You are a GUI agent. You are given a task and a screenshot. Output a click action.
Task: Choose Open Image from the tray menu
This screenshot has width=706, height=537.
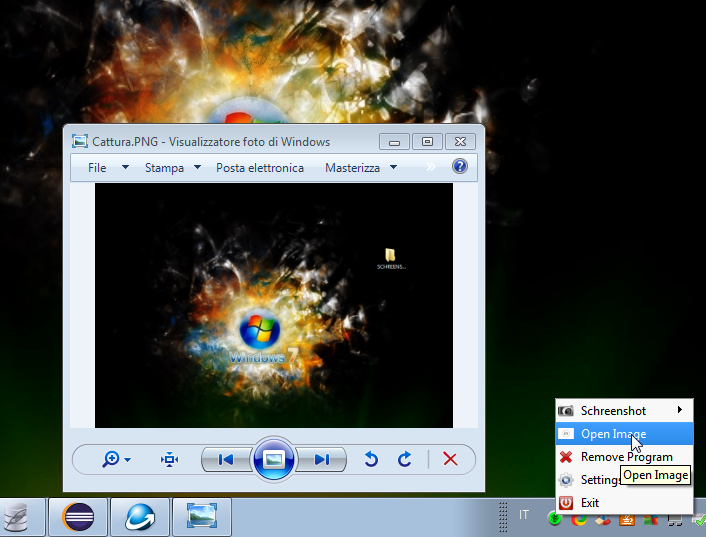click(x=624, y=433)
